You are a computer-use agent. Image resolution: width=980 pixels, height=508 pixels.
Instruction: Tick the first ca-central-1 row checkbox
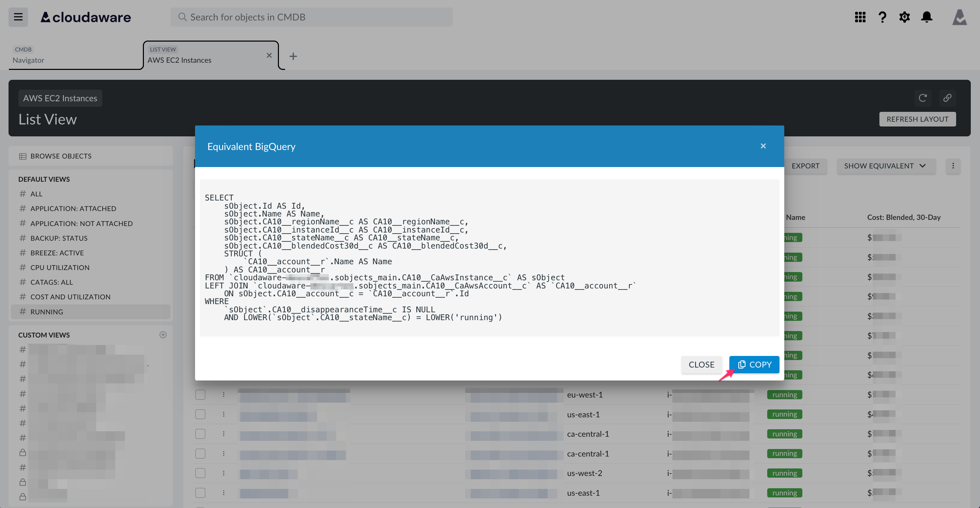[x=201, y=434]
